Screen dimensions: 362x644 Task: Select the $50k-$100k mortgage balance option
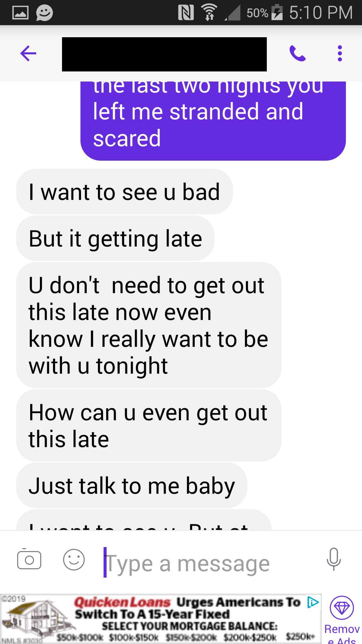click(80, 637)
